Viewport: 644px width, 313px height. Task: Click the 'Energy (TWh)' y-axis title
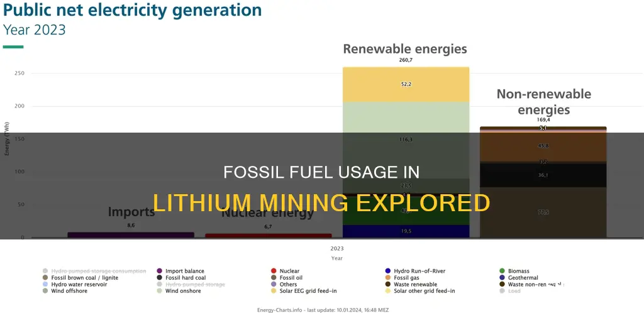point(7,139)
